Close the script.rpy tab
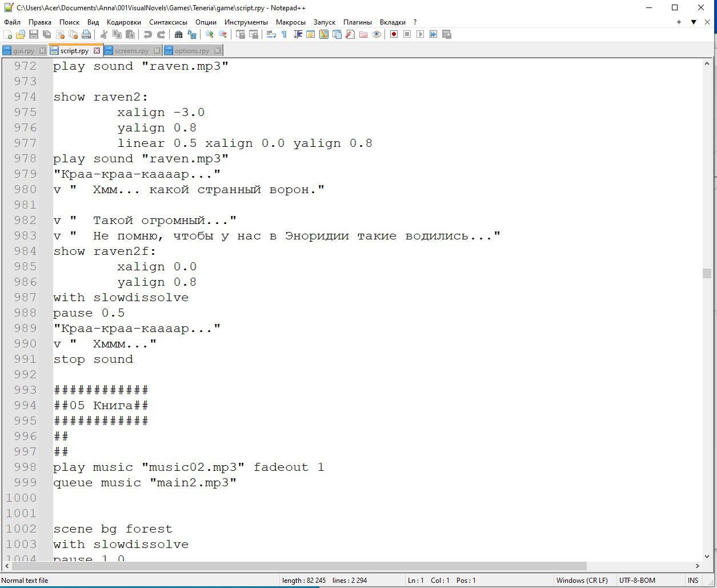Viewport: 717px width, 588px height. pos(97,50)
